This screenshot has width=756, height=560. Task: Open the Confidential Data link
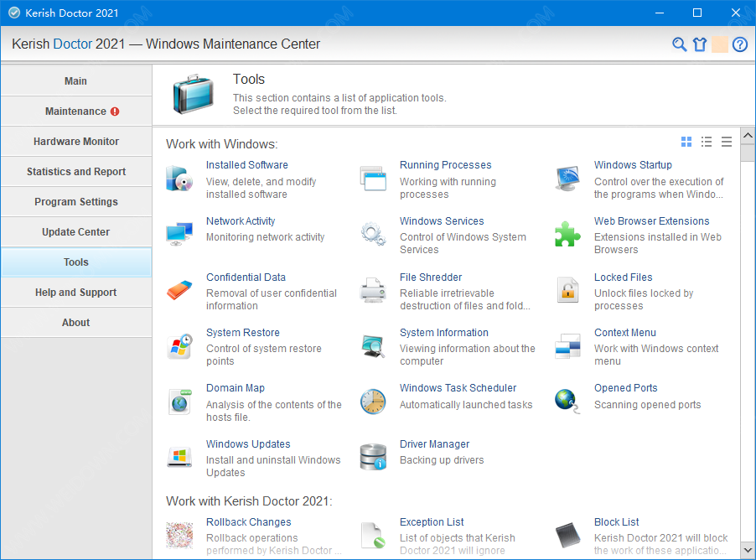246,277
